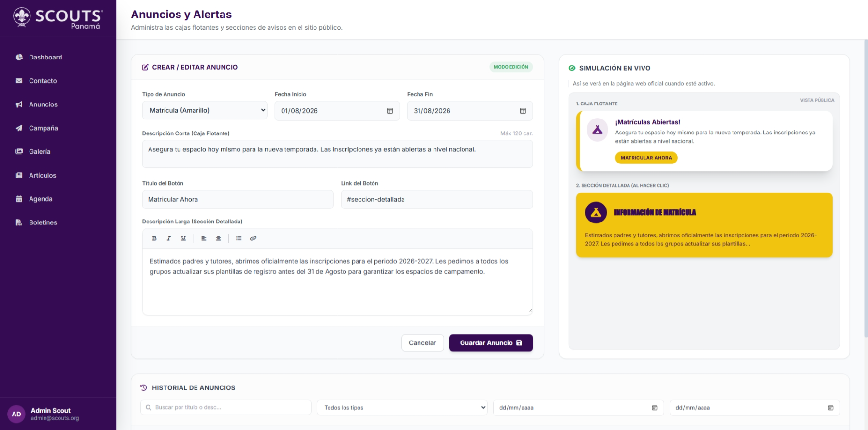This screenshot has width=868, height=430.
Task: Insert link via the editor toolbar icon
Action: (253, 238)
